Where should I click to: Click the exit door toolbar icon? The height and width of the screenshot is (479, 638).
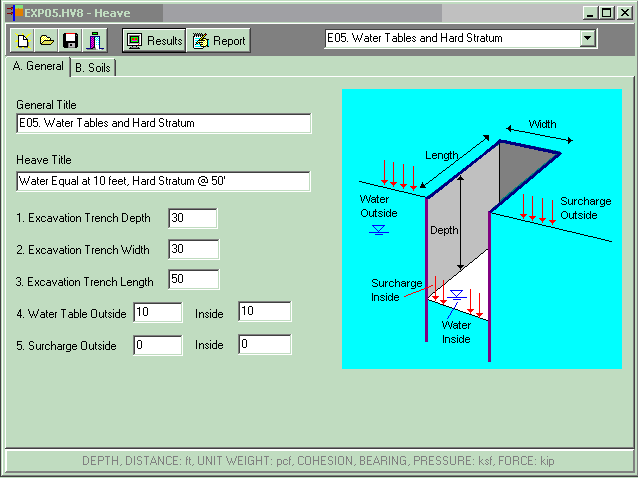coord(94,40)
